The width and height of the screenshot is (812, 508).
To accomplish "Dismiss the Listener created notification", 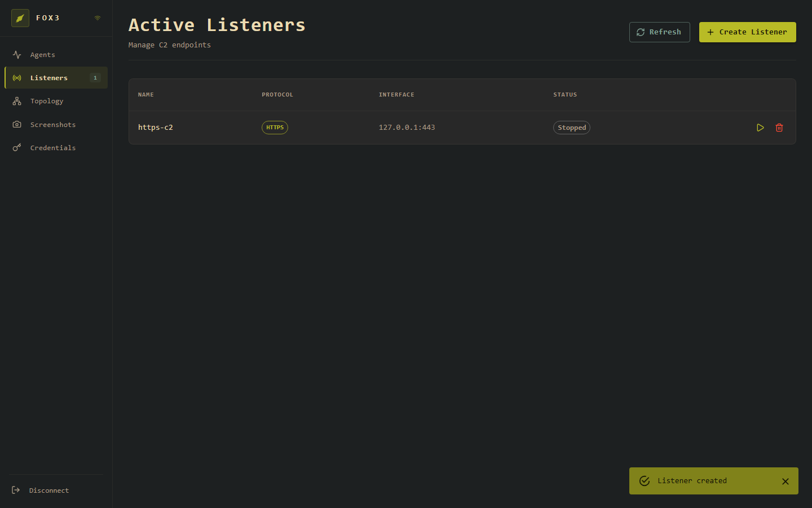I will tap(785, 481).
